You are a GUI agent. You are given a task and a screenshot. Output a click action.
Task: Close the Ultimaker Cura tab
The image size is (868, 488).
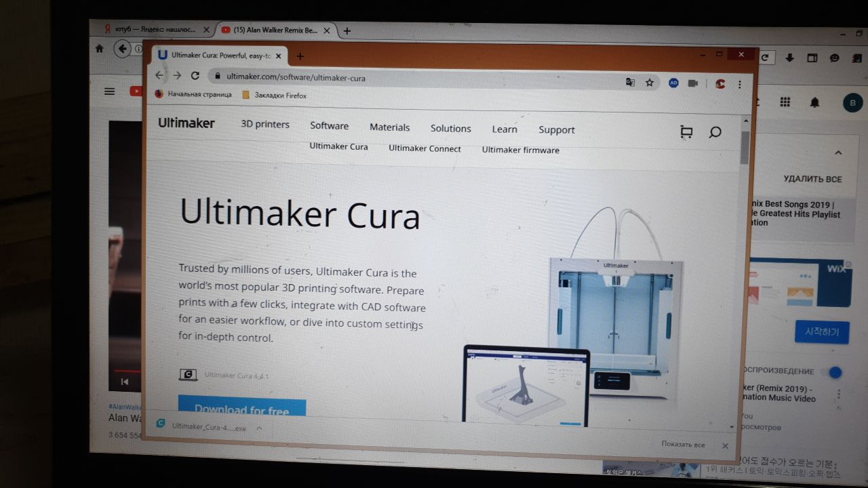tap(278, 56)
